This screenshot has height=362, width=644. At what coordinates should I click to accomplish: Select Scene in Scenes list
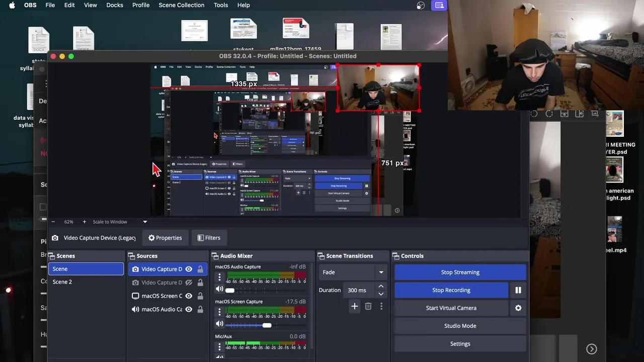(x=86, y=269)
